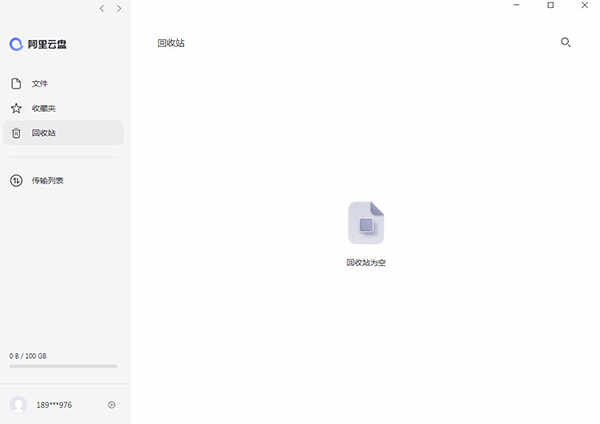Click the storage usage progress bar

(x=64, y=366)
